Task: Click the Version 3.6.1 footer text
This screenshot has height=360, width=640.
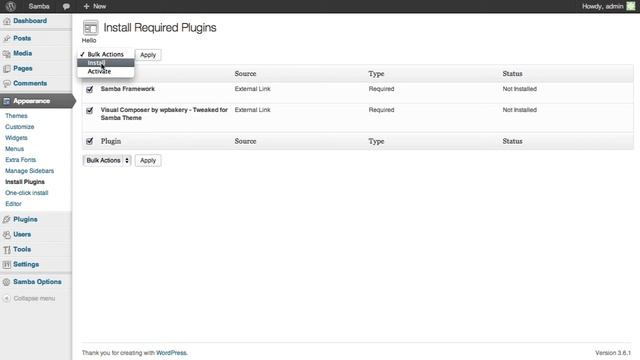Action: (x=613, y=353)
